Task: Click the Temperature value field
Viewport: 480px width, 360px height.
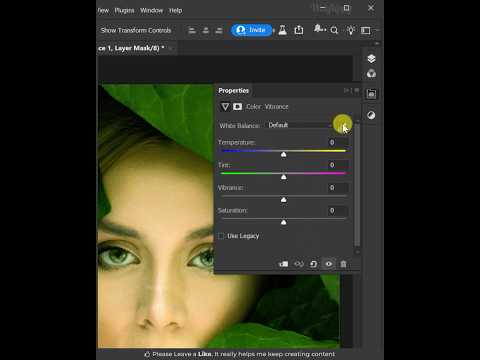Action: (338, 142)
